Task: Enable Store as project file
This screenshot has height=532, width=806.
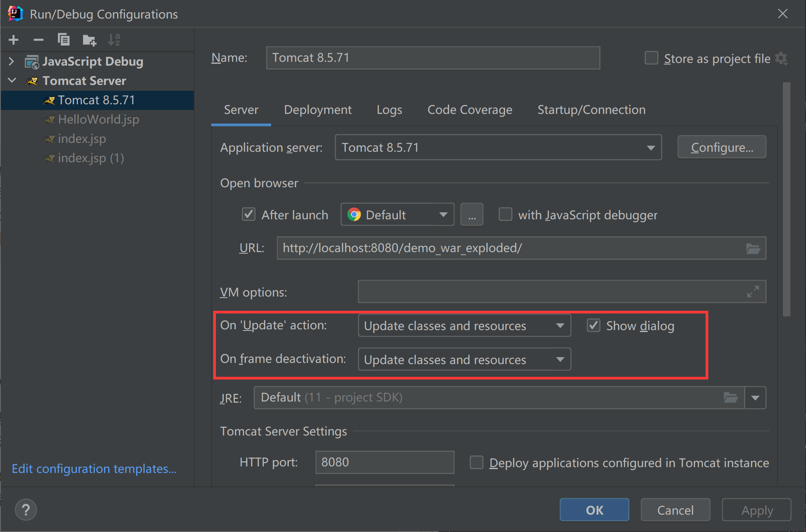Action: point(651,58)
